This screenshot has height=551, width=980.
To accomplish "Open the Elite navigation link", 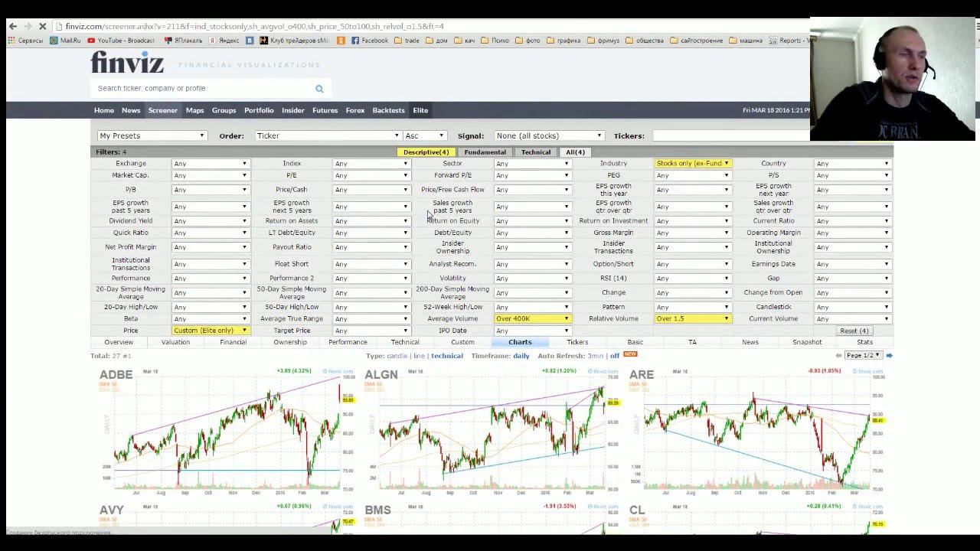I will [x=420, y=110].
